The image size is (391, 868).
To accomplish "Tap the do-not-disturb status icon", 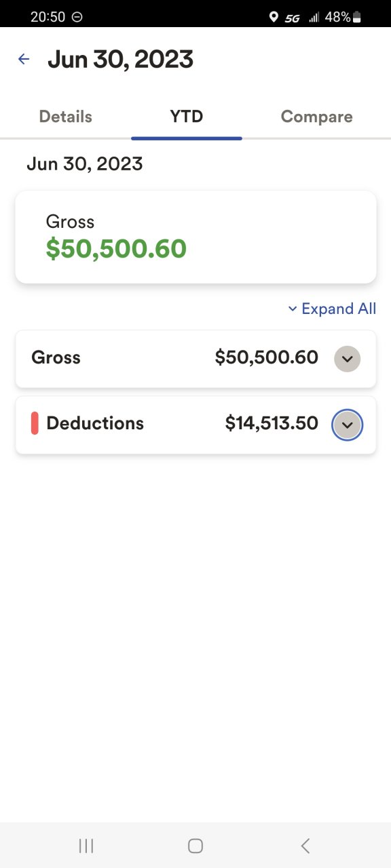I will 77,17.
